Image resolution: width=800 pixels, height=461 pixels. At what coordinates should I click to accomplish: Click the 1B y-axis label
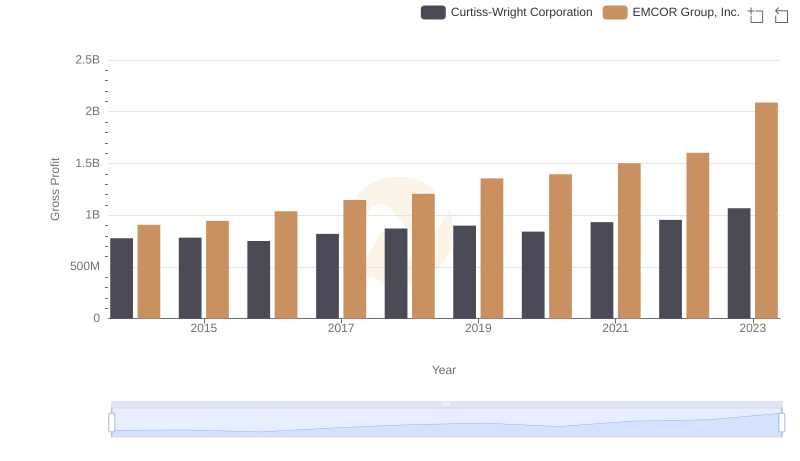(x=92, y=215)
